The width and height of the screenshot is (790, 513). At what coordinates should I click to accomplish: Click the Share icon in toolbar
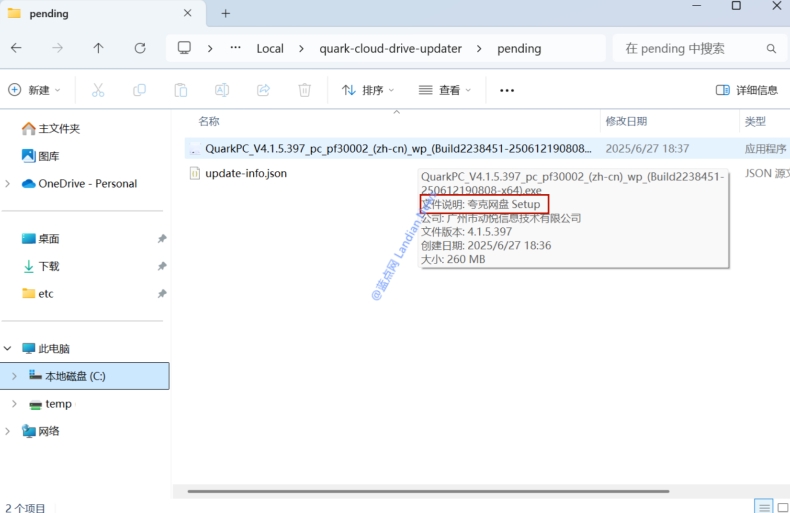click(x=263, y=90)
